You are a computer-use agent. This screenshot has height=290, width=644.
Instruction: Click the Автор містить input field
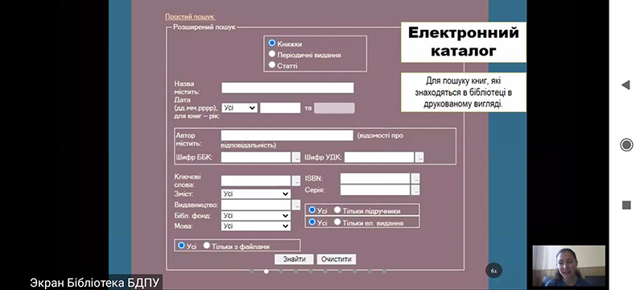tap(287, 135)
